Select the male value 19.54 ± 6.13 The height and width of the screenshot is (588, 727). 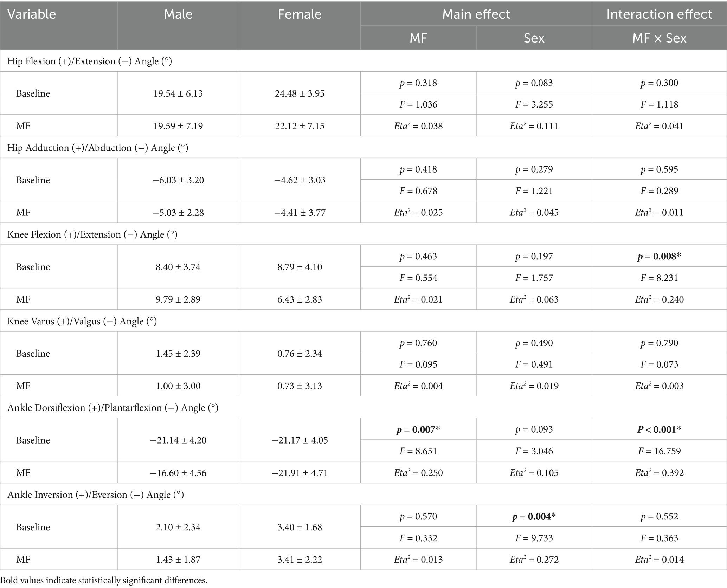[178, 93]
